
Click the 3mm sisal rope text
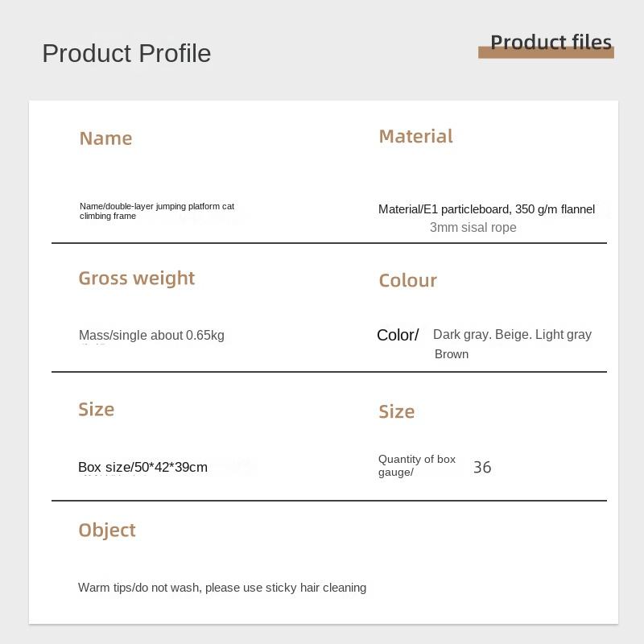(x=473, y=228)
